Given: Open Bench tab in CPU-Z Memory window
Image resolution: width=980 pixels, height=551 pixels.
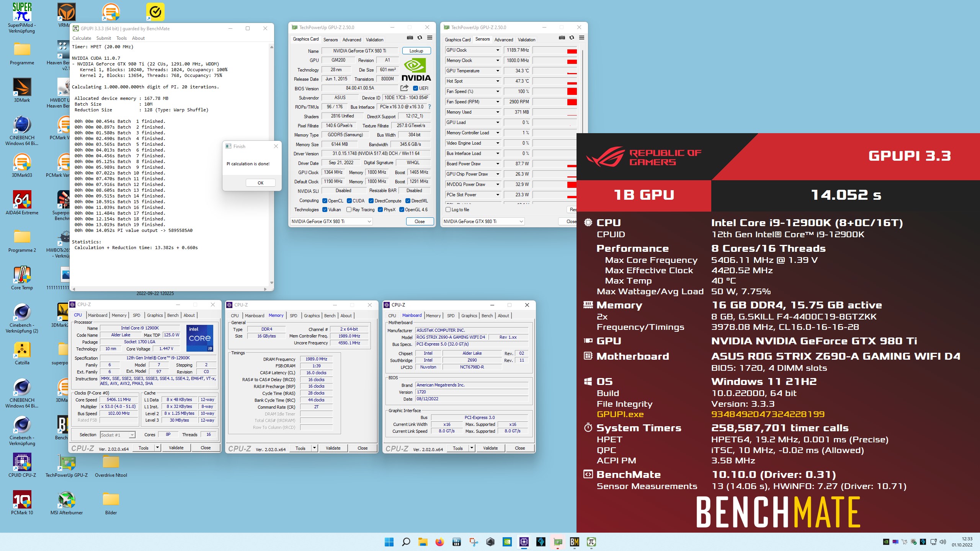Looking at the screenshot, I should point(330,316).
